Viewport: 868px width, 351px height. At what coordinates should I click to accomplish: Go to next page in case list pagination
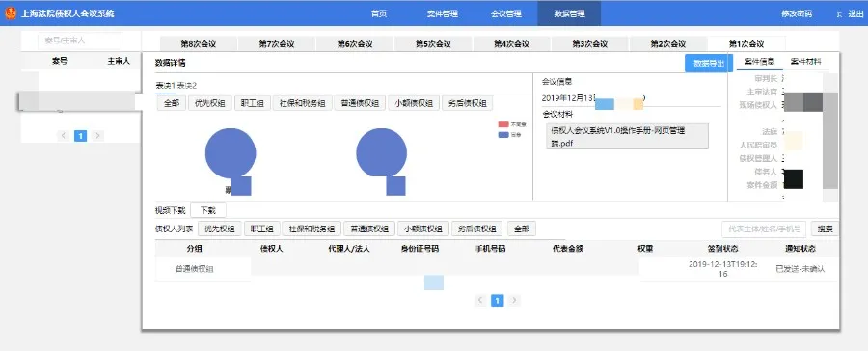tap(97, 136)
